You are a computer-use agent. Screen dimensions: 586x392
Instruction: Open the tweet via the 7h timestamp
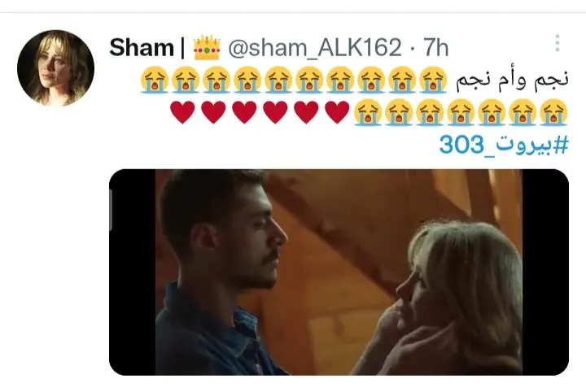[x=435, y=48]
